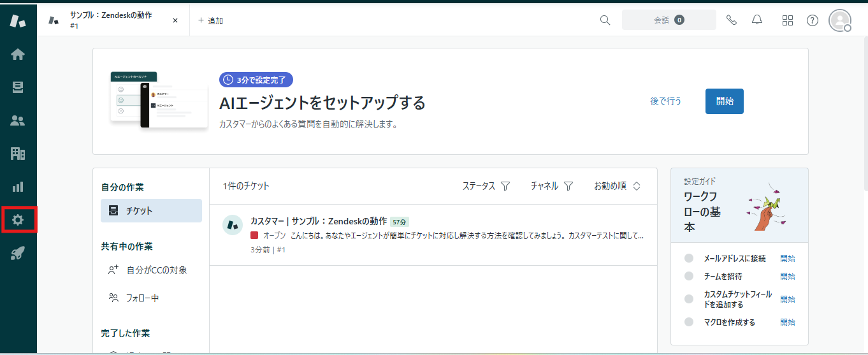Open the help question mark icon

(x=813, y=20)
